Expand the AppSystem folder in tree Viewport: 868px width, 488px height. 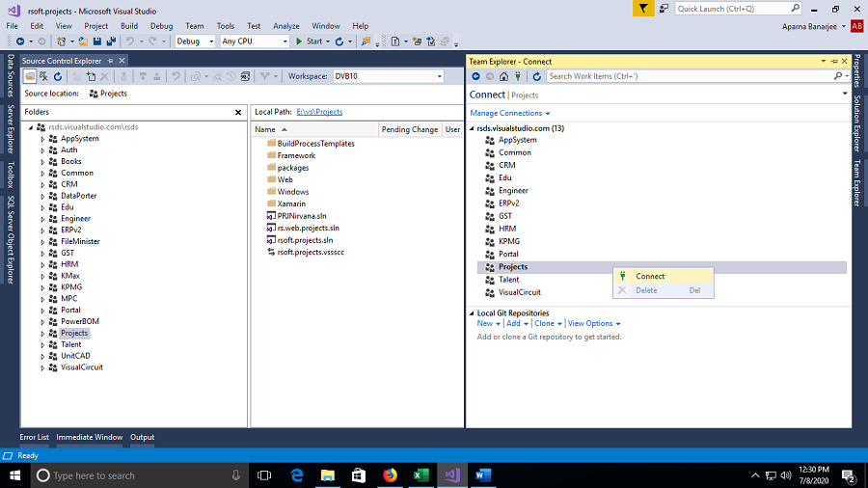[42, 139]
